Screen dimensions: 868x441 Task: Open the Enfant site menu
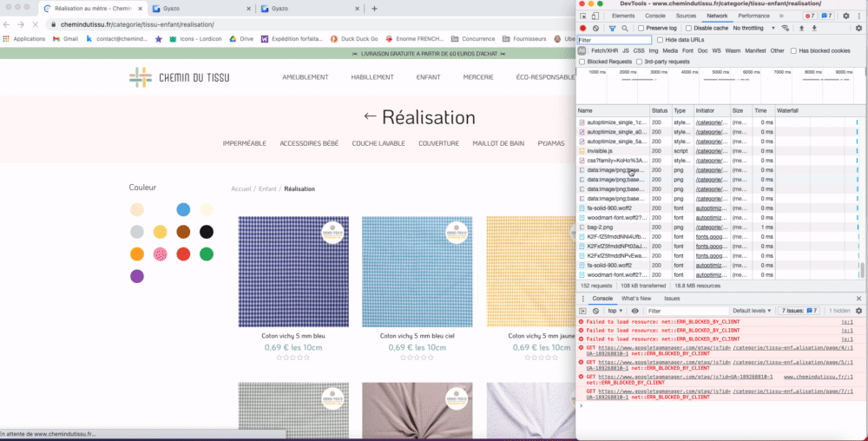[x=429, y=77]
